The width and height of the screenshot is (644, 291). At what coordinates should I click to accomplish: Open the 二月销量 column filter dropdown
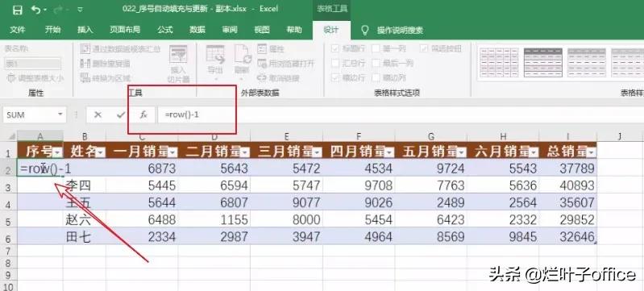tap(245, 153)
